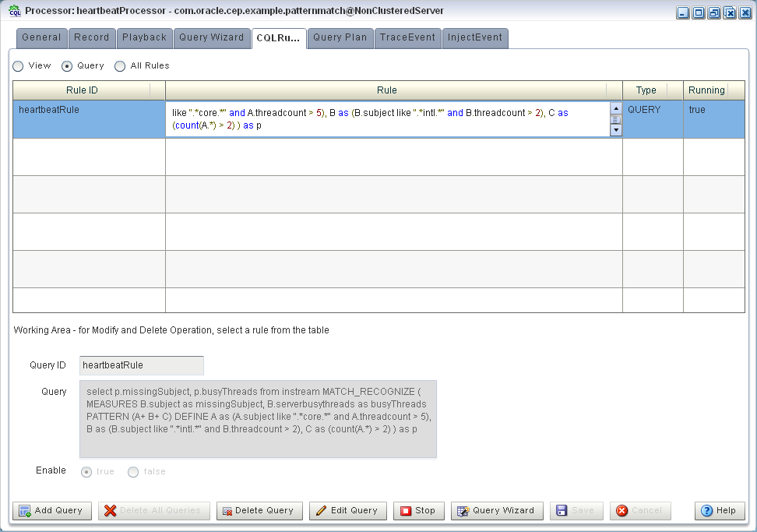Set Enable to false radio
Viewport: 757px width, 532px height.
(133, 472)
